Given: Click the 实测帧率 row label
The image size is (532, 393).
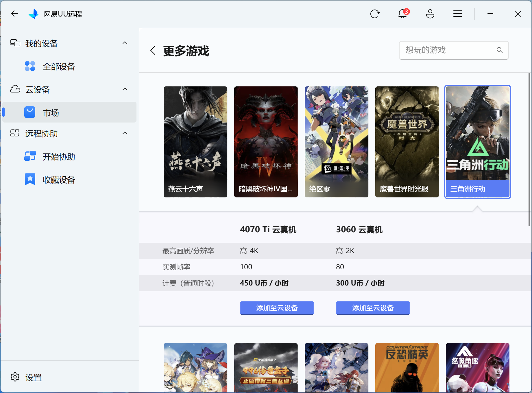Looking at the screenshot, I should click(x=176, y=267).
